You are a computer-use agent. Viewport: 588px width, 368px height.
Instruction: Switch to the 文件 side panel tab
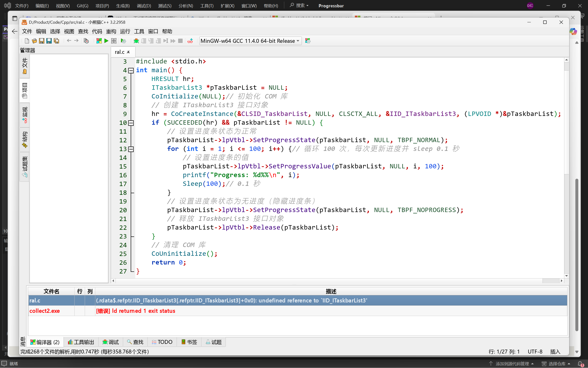click(25, 66)
